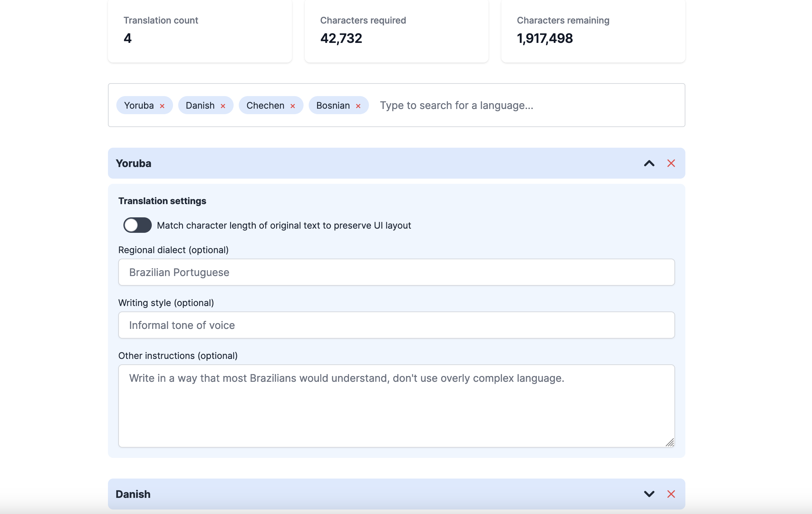This screenshot has height=514, width=812.
Task: Remove the Bosnian language tag
Action: pyautogui.click(x=358, y=106)
